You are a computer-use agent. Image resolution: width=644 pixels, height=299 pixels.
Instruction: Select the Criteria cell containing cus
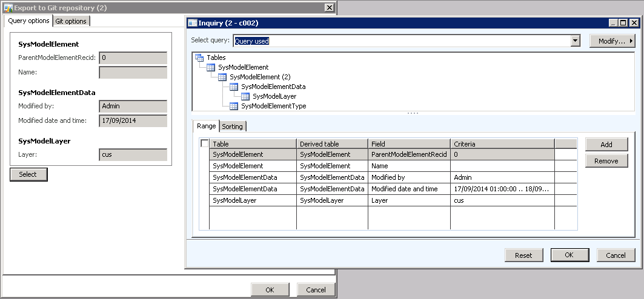(x=502, y=200)
